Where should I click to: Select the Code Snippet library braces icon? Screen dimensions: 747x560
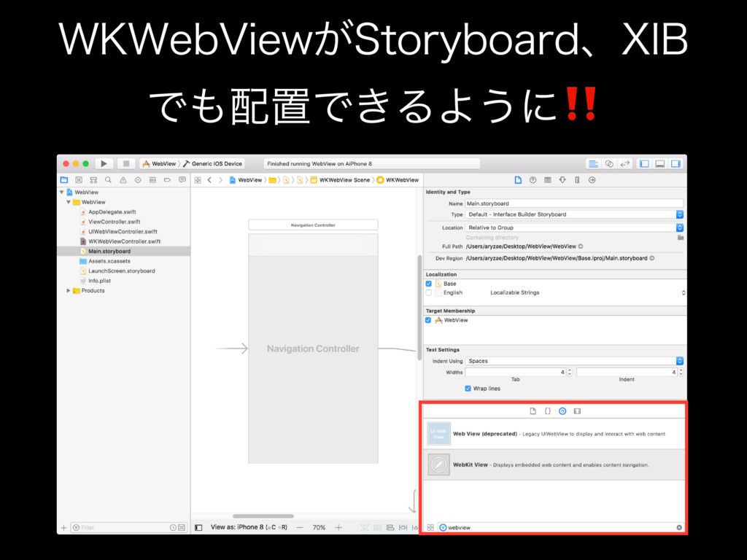(x=548, y=411)
